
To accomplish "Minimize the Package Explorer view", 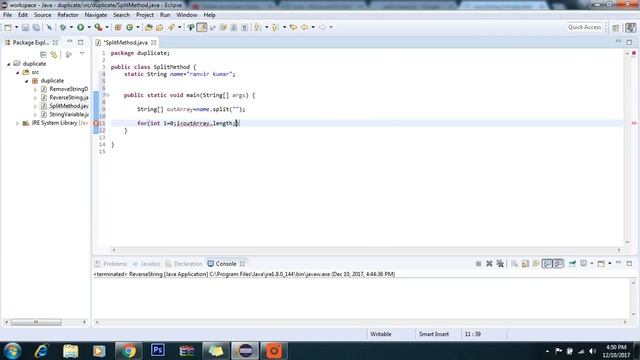I will (70, 42).
